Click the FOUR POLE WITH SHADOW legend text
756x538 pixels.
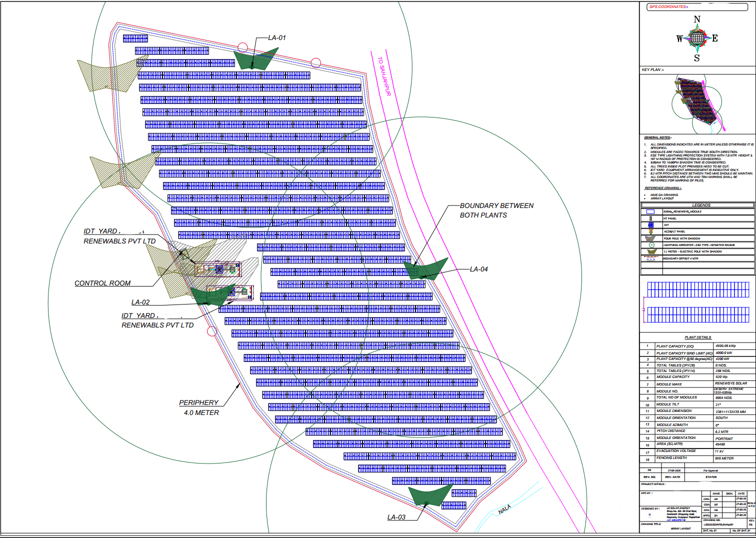[682, 238]
